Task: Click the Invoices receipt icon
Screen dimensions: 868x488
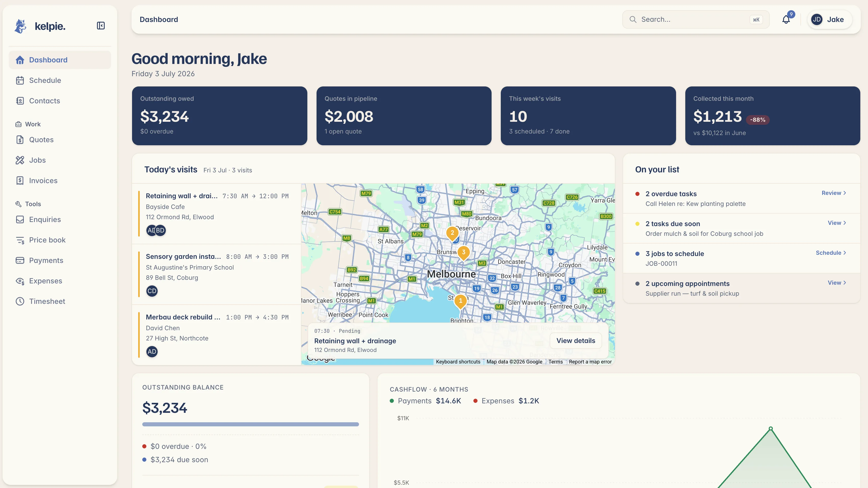Action: click(20, 181)
